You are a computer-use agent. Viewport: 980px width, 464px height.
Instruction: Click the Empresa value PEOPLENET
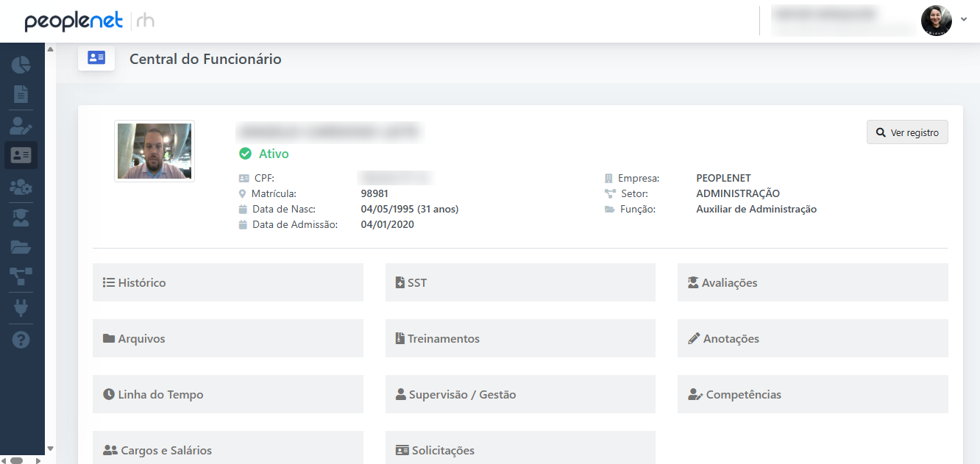coord(723,178)
